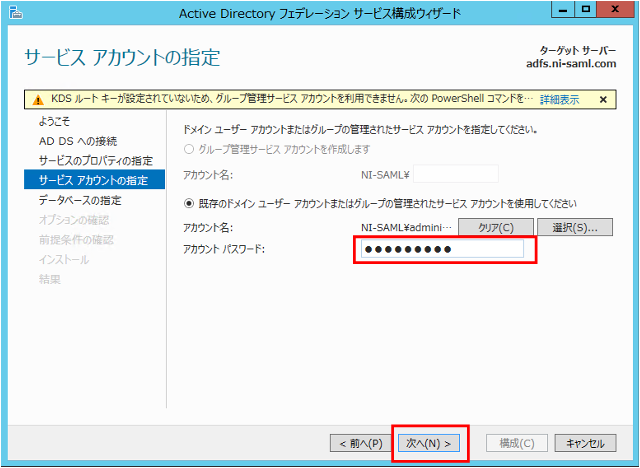Go to サービスのプロパティの指定 step

click(x=96, y=161)
